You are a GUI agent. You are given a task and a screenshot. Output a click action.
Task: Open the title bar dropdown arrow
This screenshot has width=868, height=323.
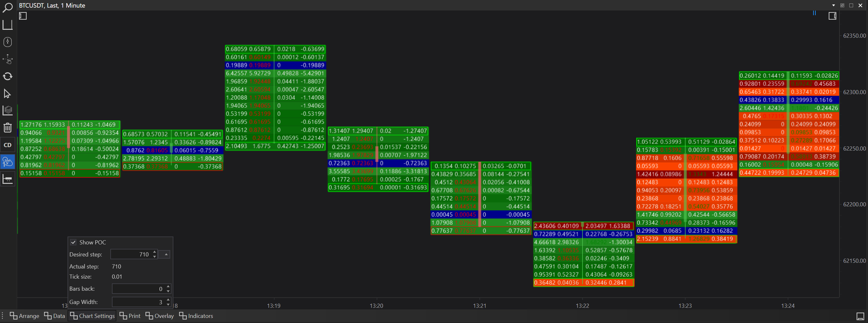[833, 5]
